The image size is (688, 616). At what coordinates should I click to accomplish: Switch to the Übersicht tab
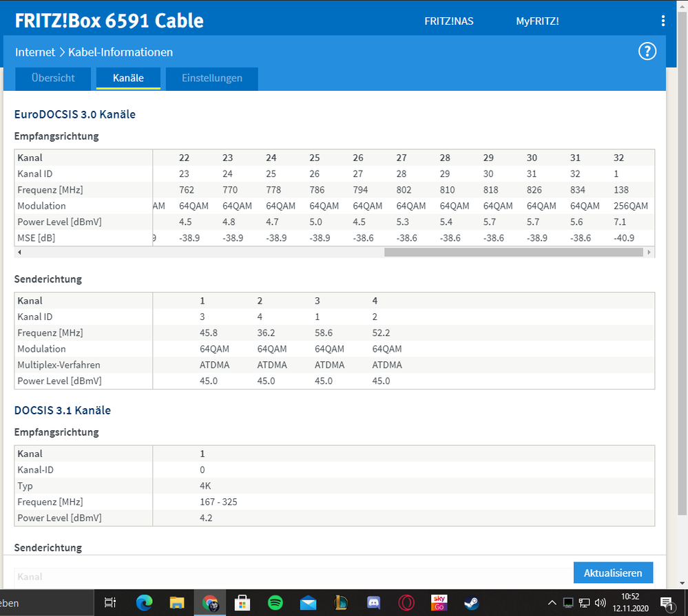click(x=53, y=78)
